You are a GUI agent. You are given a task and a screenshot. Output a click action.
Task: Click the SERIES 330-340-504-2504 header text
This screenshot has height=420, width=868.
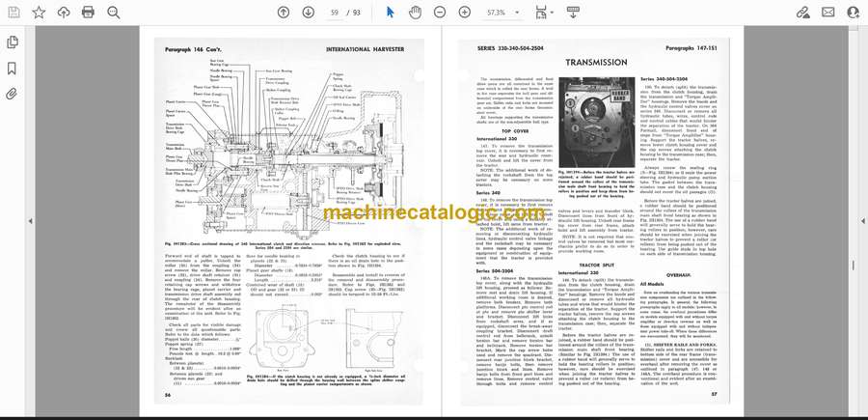click(x=510, y=49)
